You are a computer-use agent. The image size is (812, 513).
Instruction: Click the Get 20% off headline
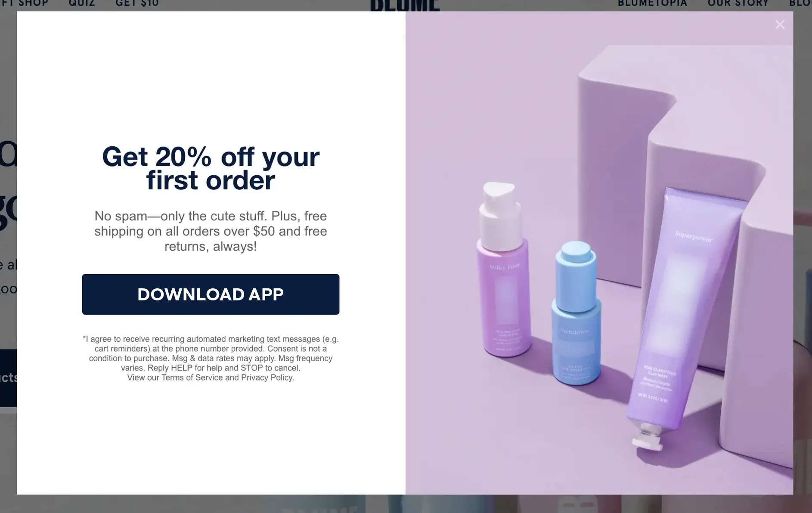coord(211,168)
